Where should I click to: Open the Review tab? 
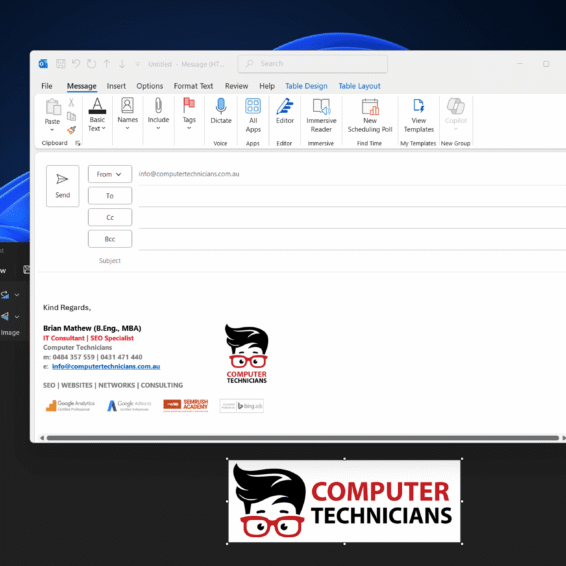click(x=236, y=86)
